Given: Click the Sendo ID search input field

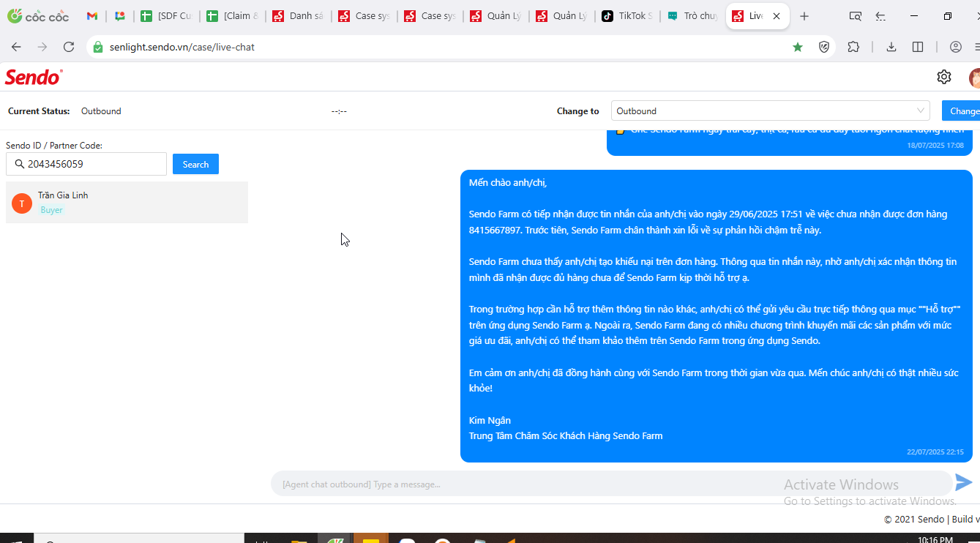Looking at the screenshot, I should click(86, 164).
